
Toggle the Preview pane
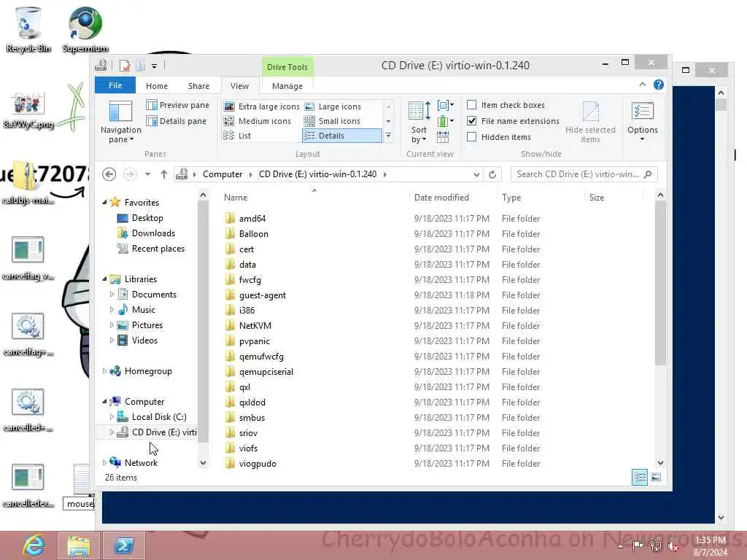coord(178,105)
